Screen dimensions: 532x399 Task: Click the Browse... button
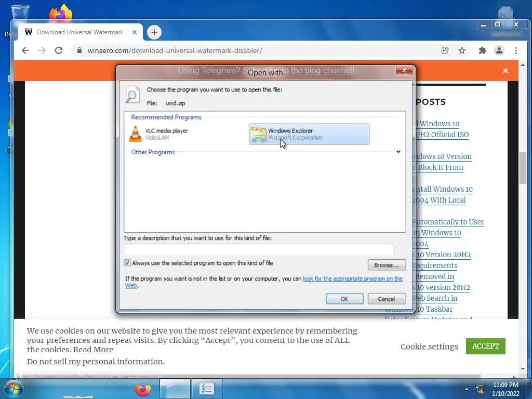387,265
